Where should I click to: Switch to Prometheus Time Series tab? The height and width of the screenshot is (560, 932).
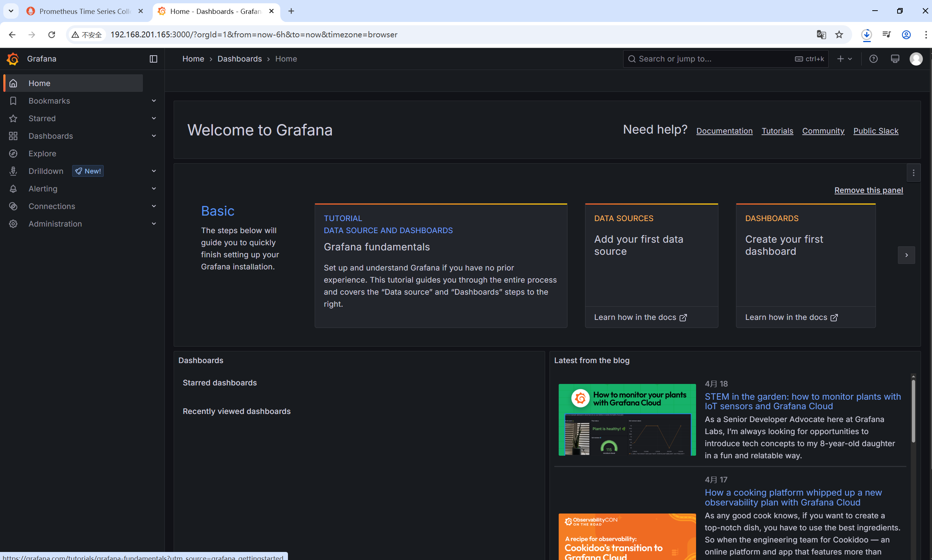coord(85,11)
